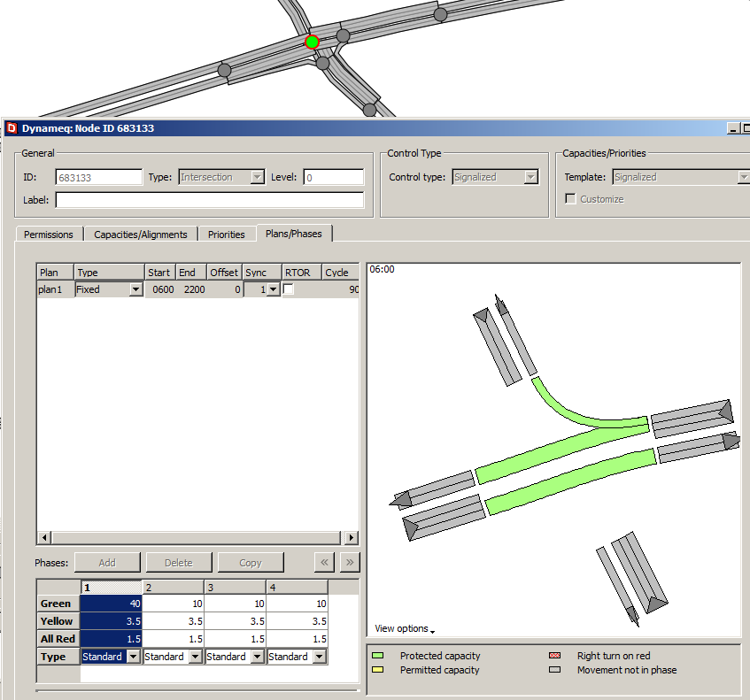Viewport: 750px width, 700px height.
Task: Click the Dynameq app icon in title bar
Action: click(x=12, y=128)
